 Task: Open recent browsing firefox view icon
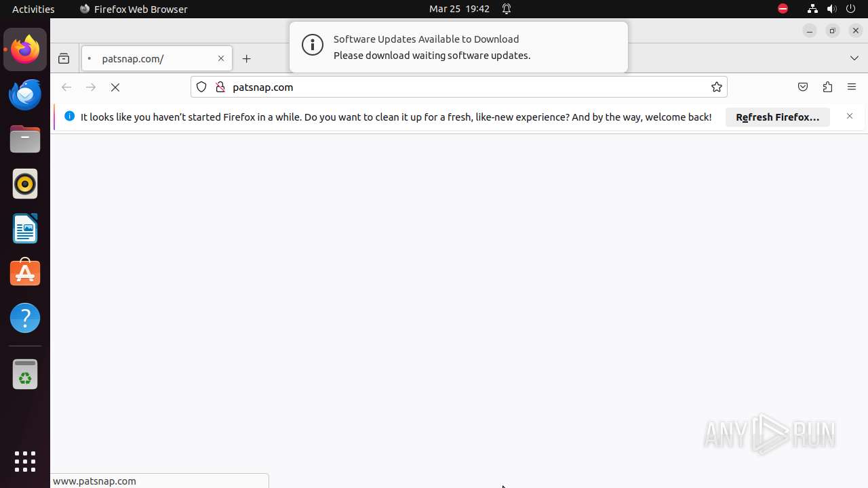point(64,59)
